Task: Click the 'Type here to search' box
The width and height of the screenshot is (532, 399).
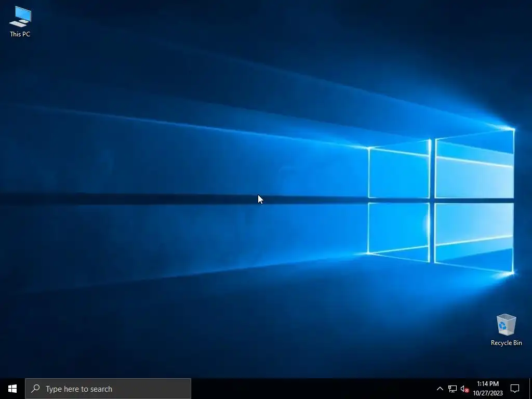Action: click(108, 389)
